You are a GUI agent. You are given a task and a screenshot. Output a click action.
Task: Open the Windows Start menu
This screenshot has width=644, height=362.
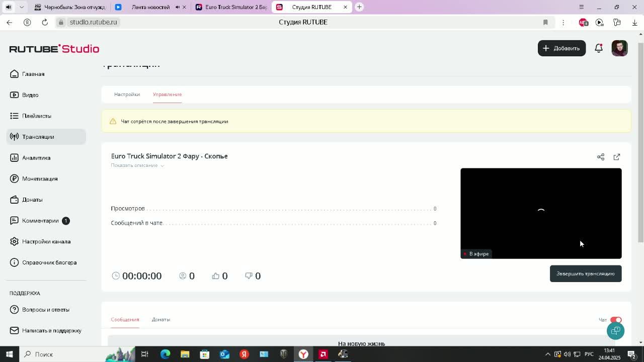coord(9,354)
